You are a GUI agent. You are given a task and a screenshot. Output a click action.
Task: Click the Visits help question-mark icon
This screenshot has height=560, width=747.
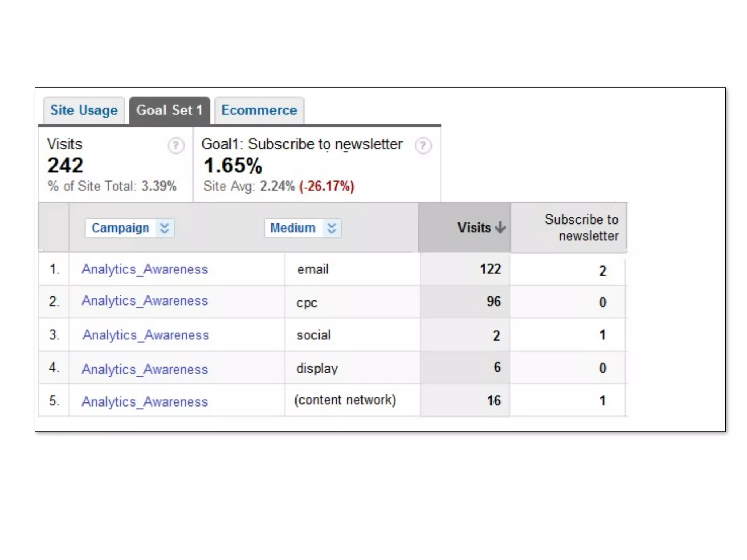176,146
